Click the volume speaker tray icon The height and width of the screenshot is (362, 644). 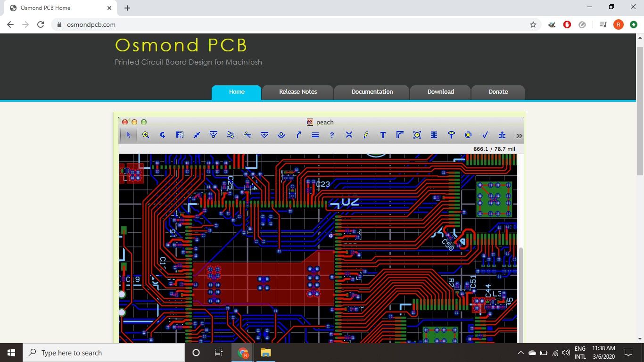click(x=566, y=353)
